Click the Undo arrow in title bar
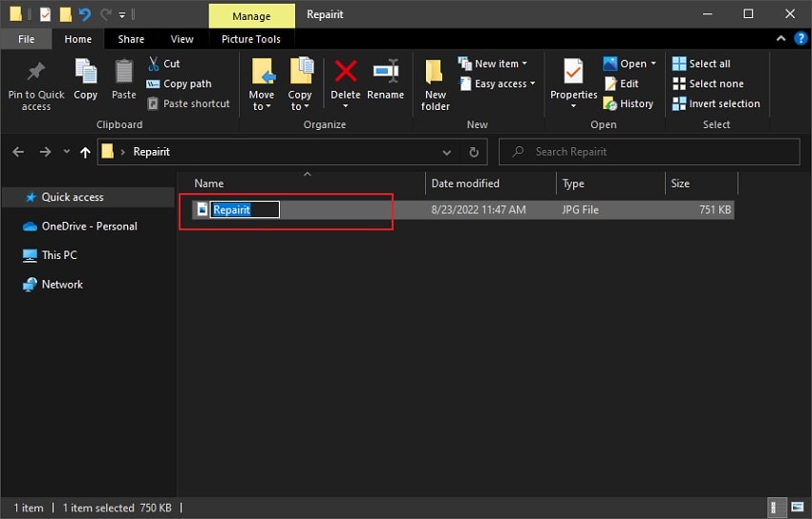 [84, 14]
